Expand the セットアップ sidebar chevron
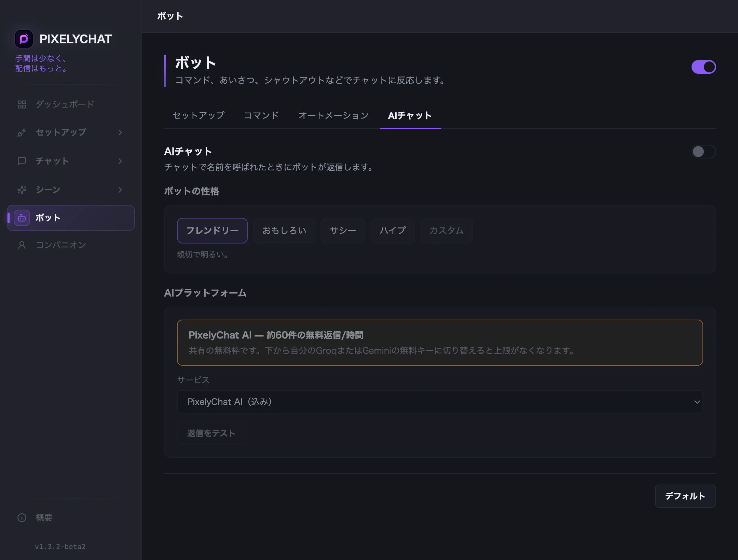Viewport: 738px width, 560px height. (120, 132)
